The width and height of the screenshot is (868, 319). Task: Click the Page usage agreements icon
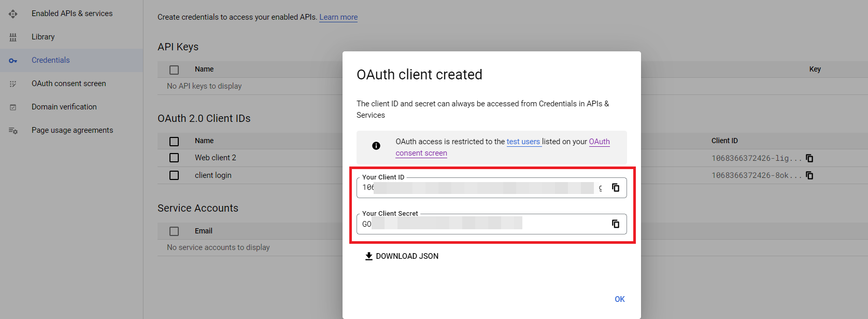(13, 131)
